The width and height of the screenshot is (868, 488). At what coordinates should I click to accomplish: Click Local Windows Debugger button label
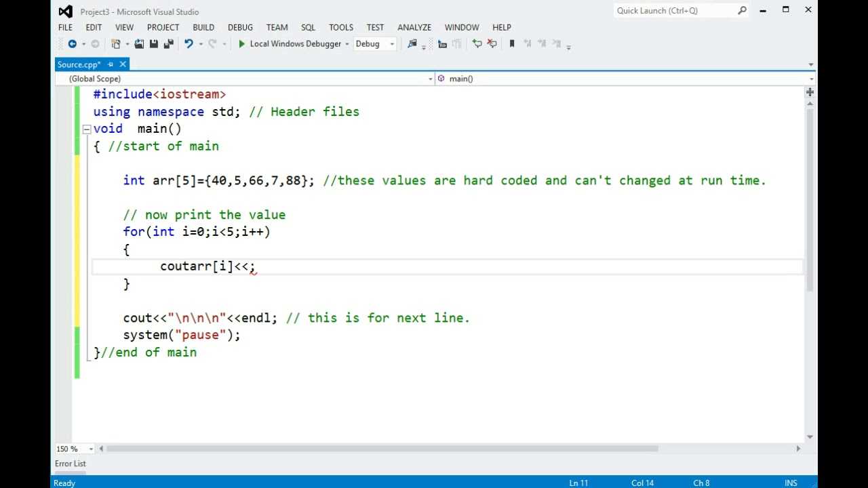point(296,44)
